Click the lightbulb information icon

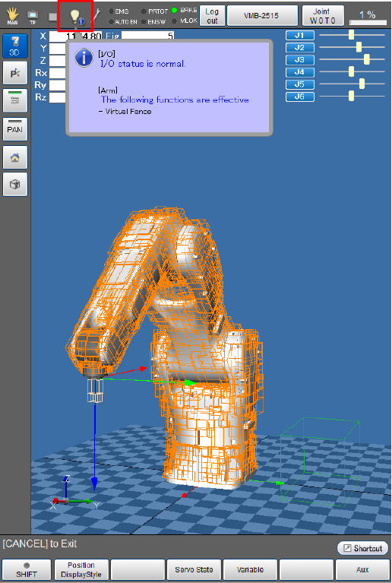click(76, 17)
